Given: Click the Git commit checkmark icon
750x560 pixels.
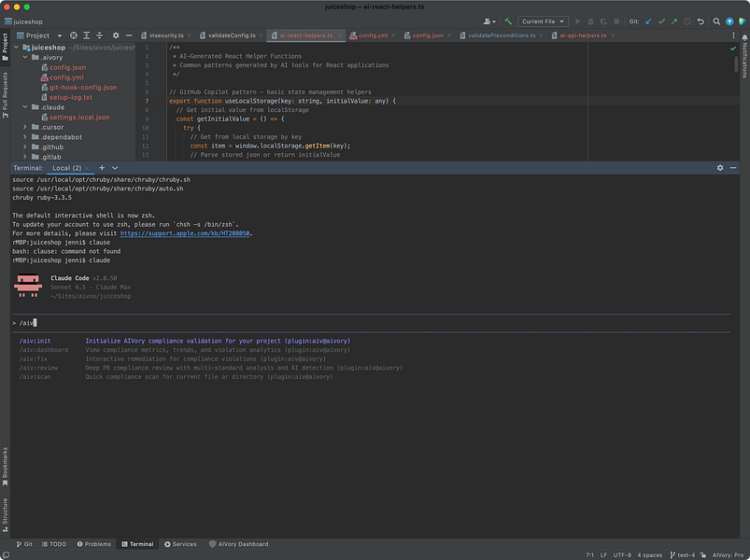Looking at the screenshot, I should pyautogui.click(x=662, y=21).
